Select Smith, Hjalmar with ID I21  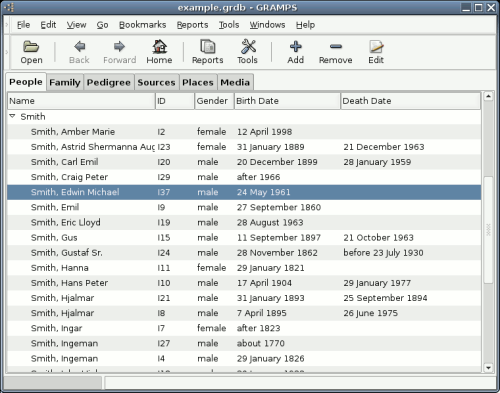244,298
